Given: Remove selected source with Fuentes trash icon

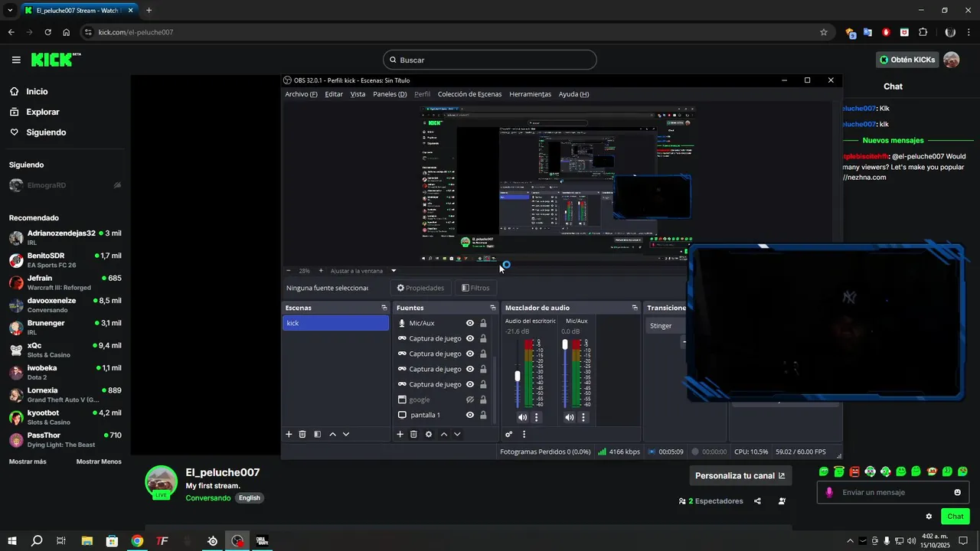Looking at the screenshot, I should coord(413,434).
